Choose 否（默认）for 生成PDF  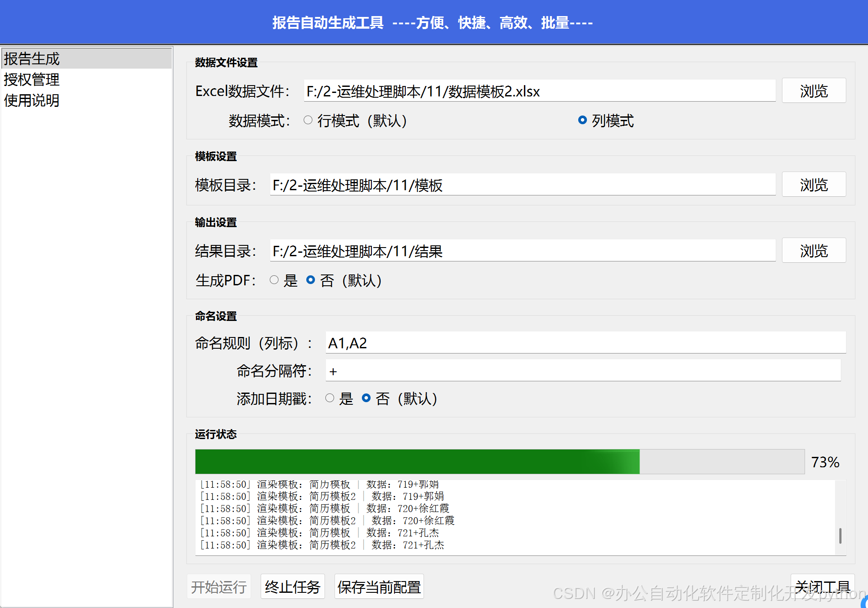(311, 280)
